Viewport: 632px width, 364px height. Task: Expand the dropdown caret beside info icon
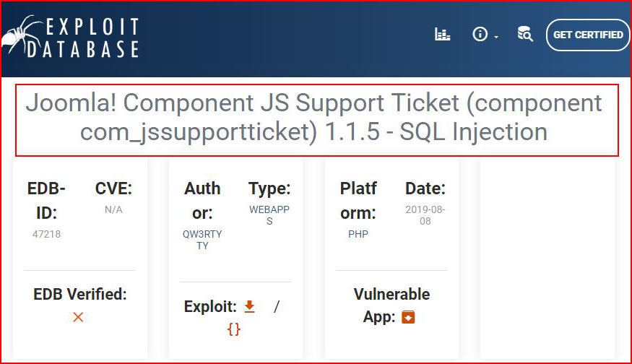coord(496,37)
